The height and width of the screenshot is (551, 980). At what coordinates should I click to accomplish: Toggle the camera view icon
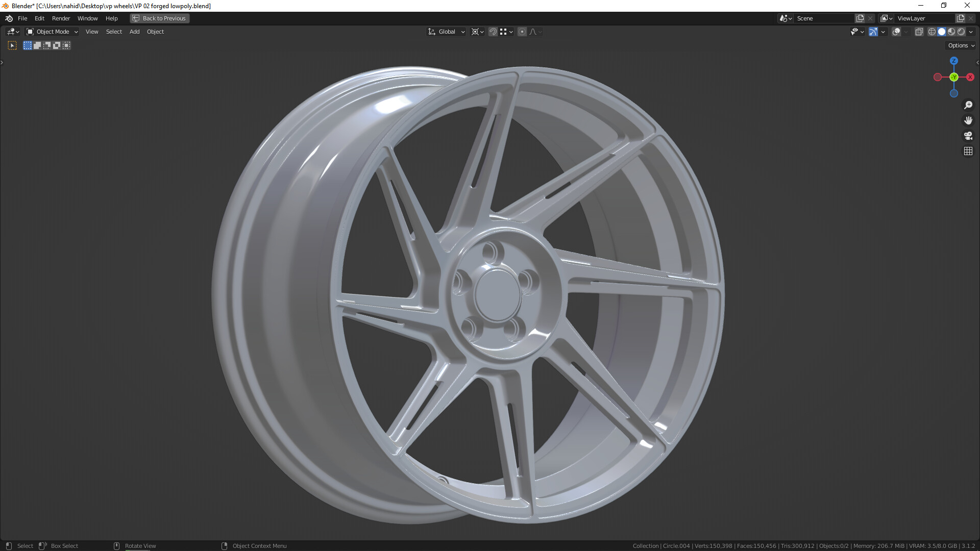pos(968,136)
